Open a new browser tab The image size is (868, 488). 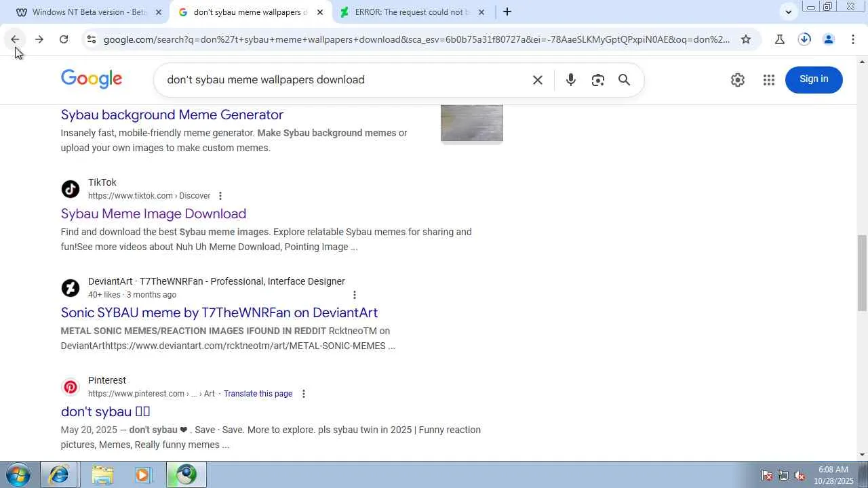(507, 12)
